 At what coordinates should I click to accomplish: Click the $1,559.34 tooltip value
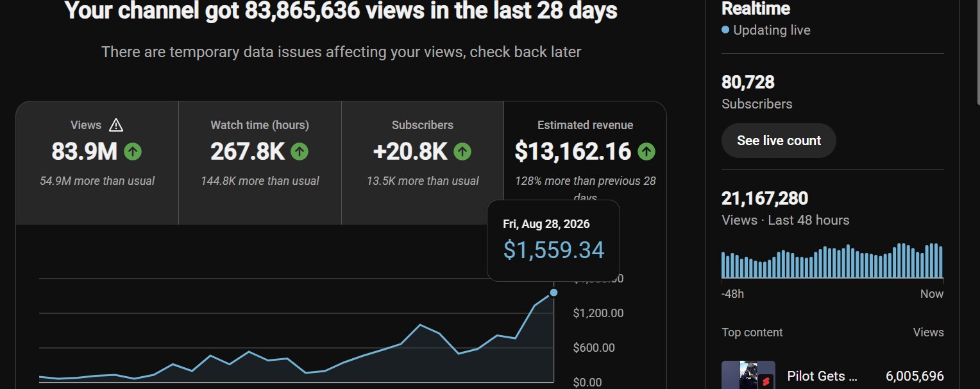coord(553,250)
